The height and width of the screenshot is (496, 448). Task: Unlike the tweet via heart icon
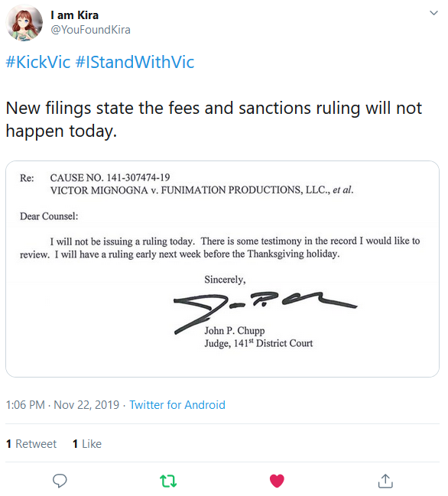click(x=277, y=481)
